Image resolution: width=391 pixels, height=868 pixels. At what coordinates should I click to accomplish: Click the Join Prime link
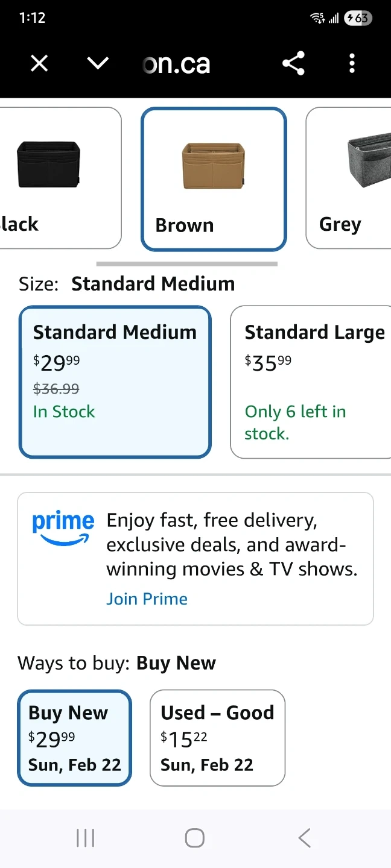click(147, 599)
